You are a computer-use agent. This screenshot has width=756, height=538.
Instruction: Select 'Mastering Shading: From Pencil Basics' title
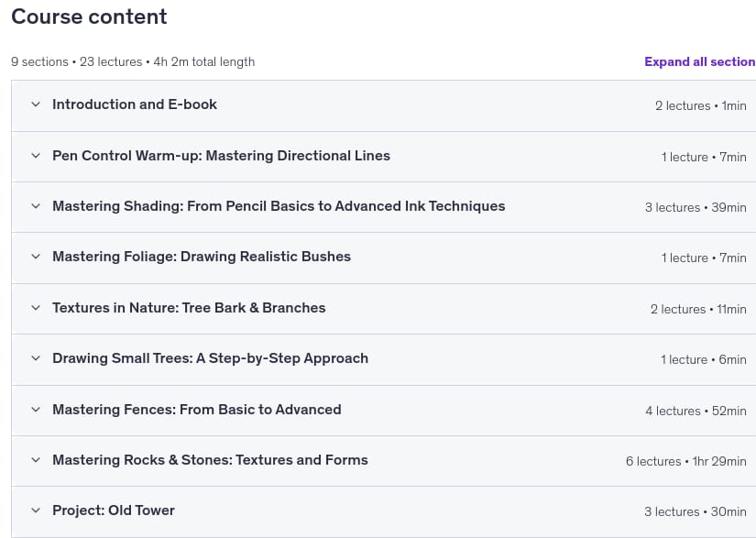[279, 206]
